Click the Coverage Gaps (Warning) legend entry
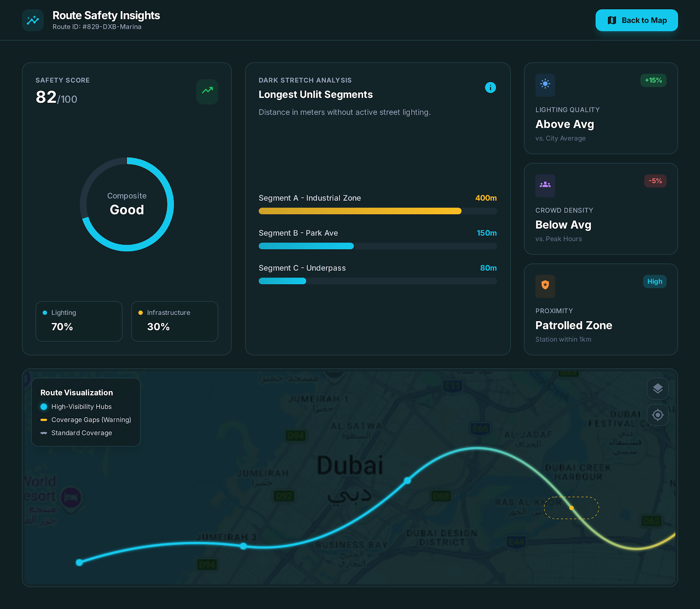 coord(86,420)
